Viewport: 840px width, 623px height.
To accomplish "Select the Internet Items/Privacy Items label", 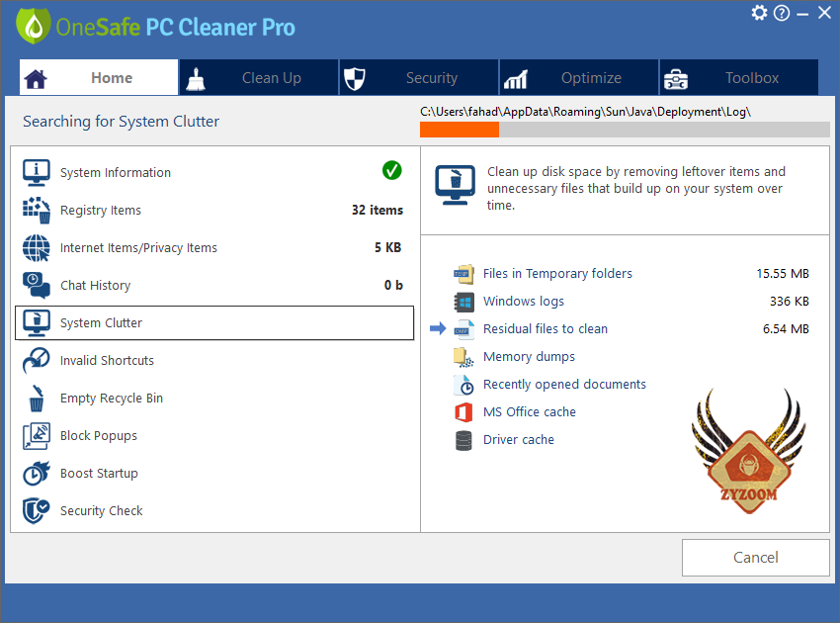I will point(138,247).
